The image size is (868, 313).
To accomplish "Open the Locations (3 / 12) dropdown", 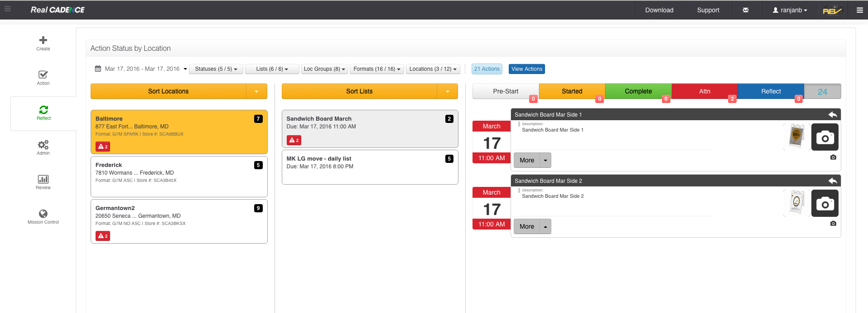I will (x=433, y=69).
